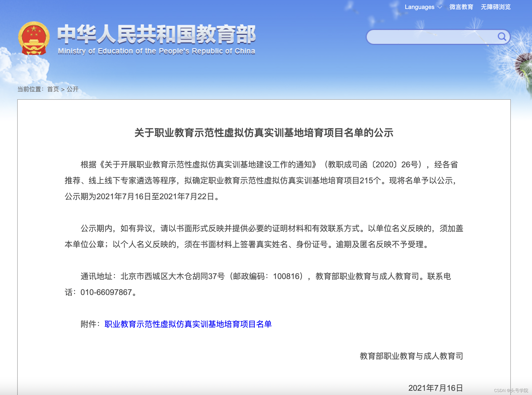Viewport: 532px width, 395px height.
Task: Open the 微言教育 link
Action: pos(461,7)
